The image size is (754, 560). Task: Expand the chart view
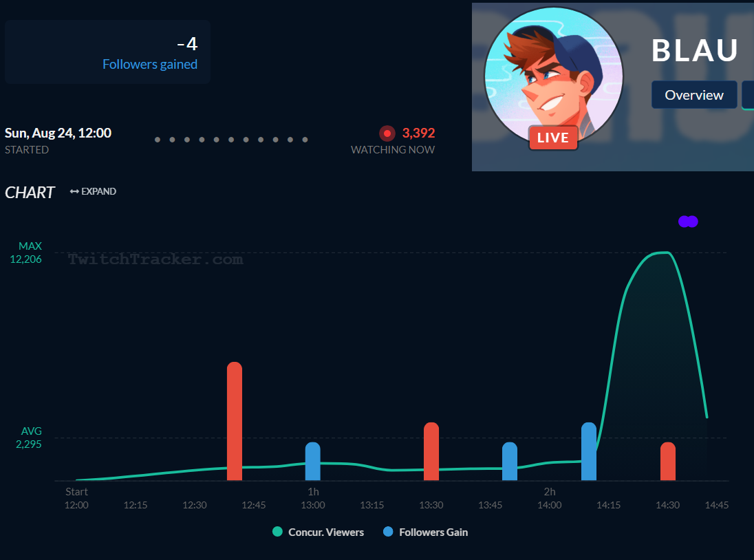point(93,191)
